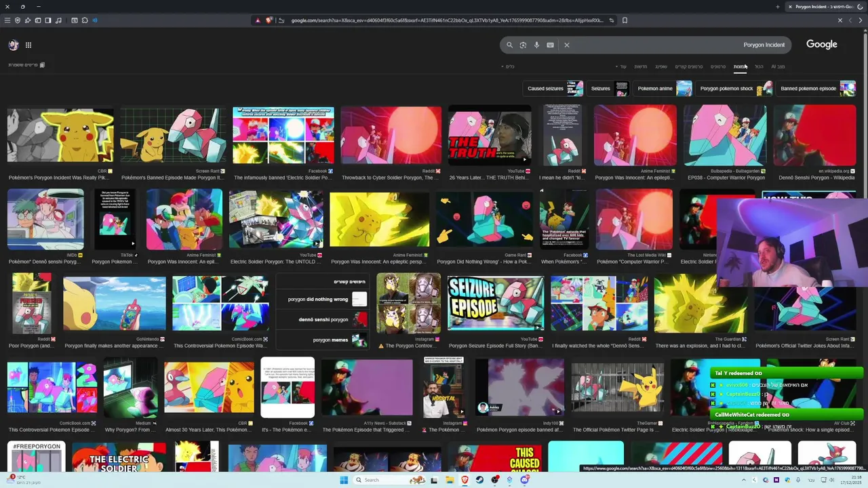Open the Bulbapedia EP038 image result
This screenshot has height=488, width=868.
tap(725, 136)
